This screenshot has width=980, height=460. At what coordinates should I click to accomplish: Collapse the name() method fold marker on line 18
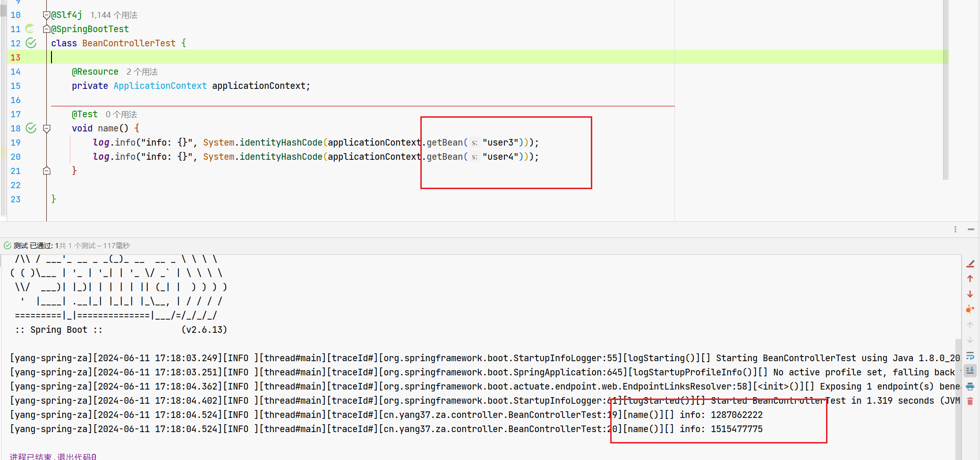[46, 129]
